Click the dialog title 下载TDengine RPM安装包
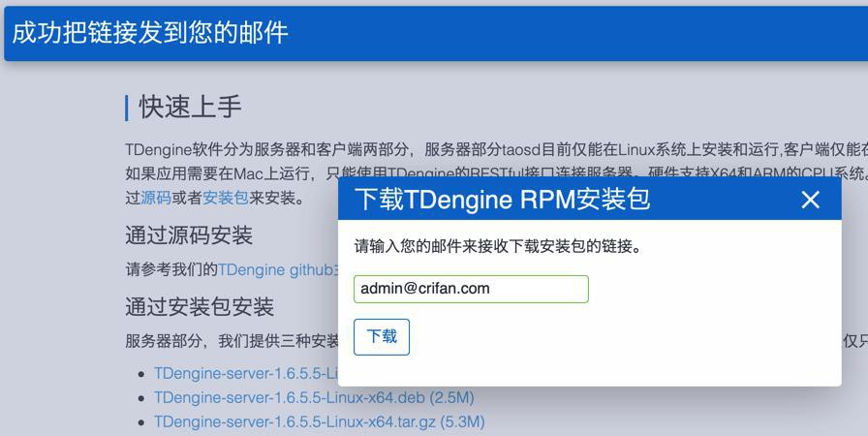Screen dimensions: 868x436 (502, 200)
